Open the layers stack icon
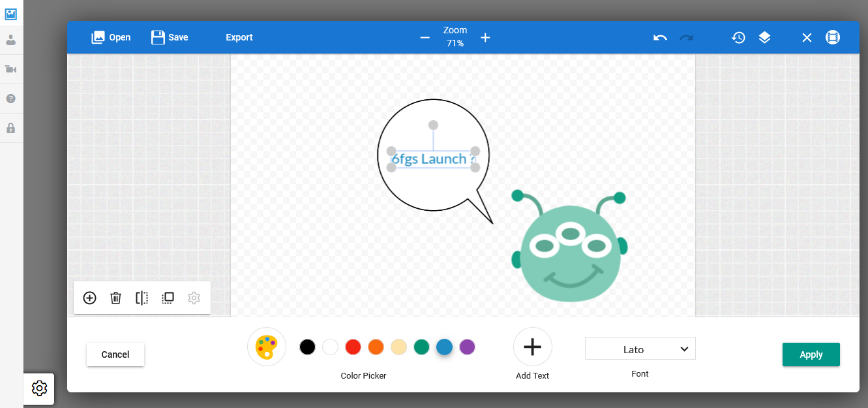This screenshot has width=868, height=408. (764, 38)
